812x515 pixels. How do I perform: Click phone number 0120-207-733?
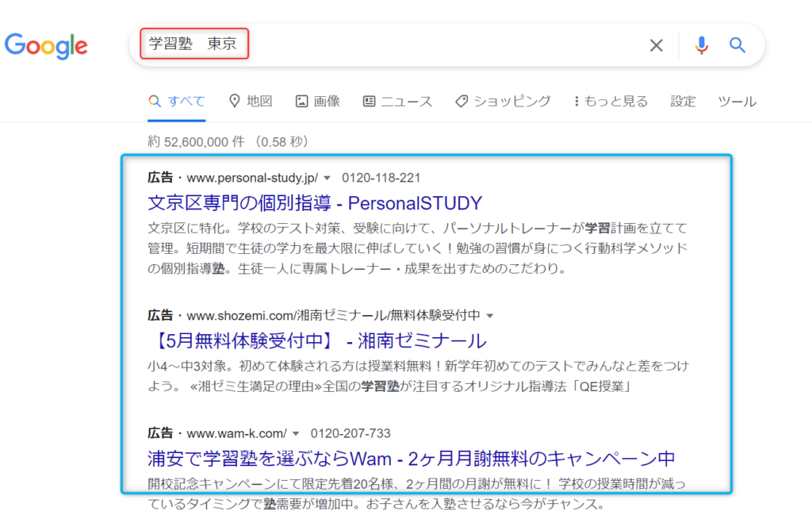(350, 433)
